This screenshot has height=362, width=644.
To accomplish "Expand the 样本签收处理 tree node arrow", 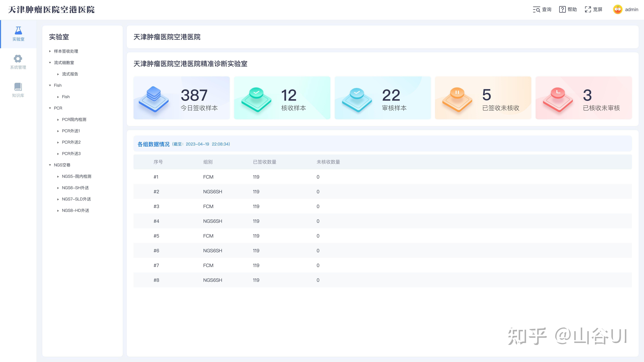I will pyautogui.click(x=50, y=51).
